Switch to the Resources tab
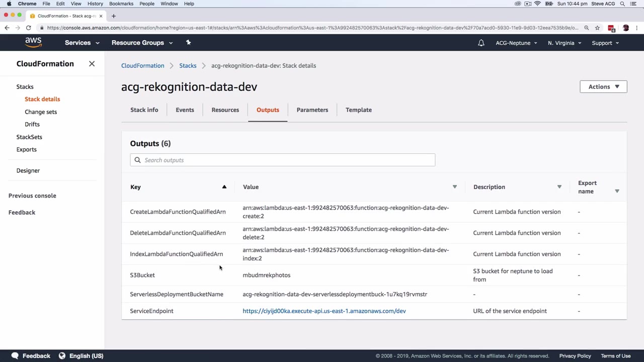The image size is (644, 362). coord(225,110)
